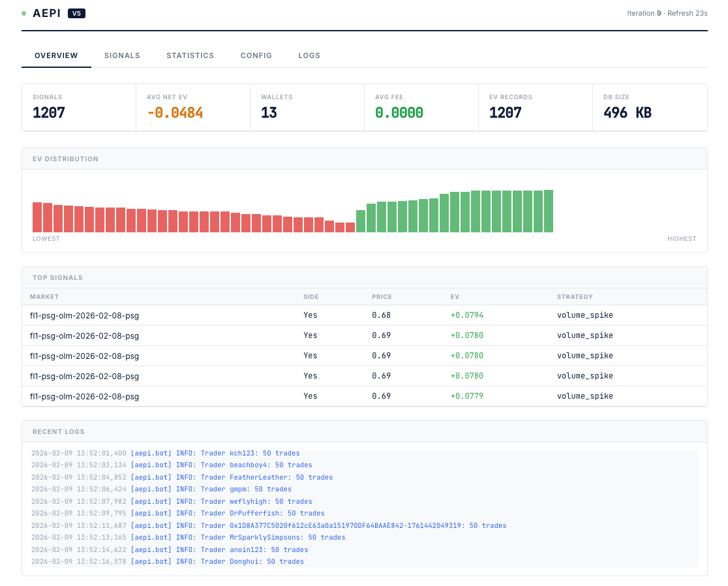
Task: Click the Signals 1207 stat card
Action: 79,108
